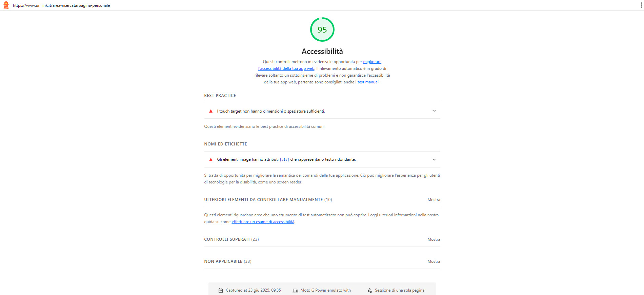Click the red triangle beside image alt audit
The height and width of the screenshot is (295, 644).
[211, 159]
